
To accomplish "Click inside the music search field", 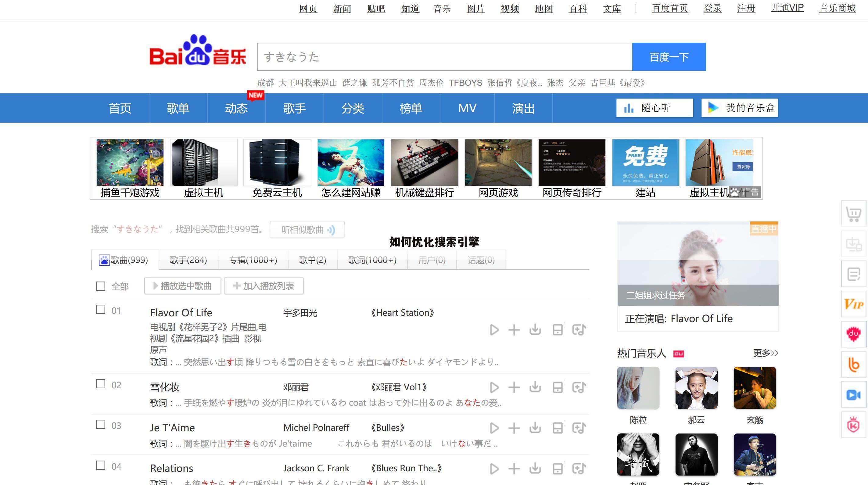I will click(444, 57).
